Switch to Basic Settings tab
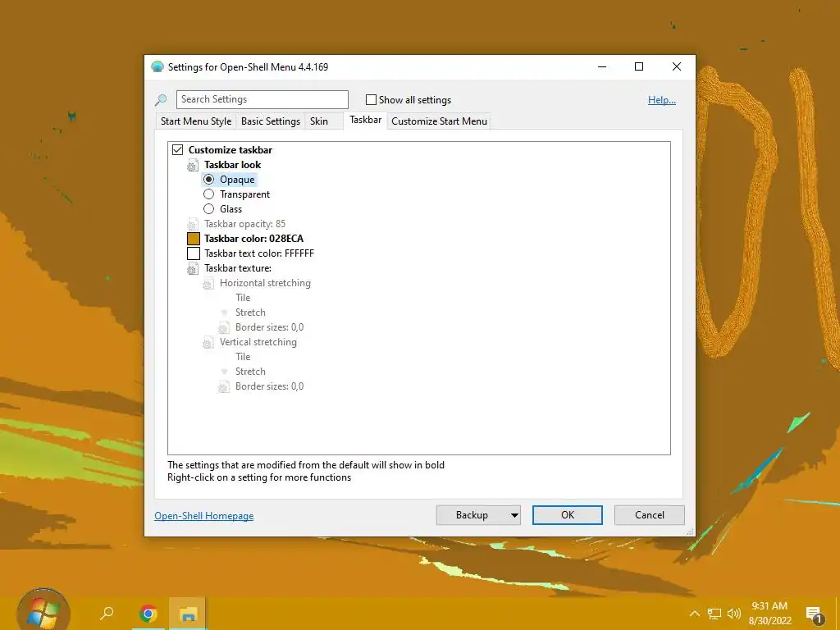The height and width of the screenshot is (630, 840). [271, 121]
